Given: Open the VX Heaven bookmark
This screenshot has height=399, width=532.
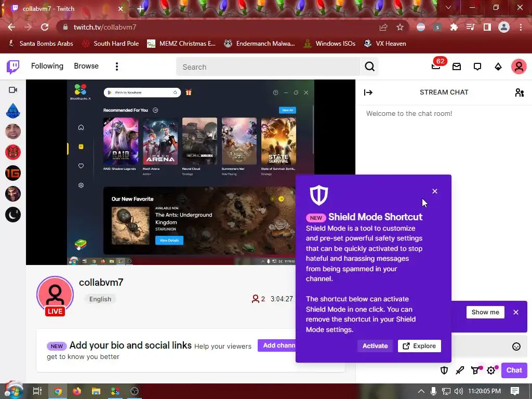Looking at the screenshot, I should coord(385,44).
